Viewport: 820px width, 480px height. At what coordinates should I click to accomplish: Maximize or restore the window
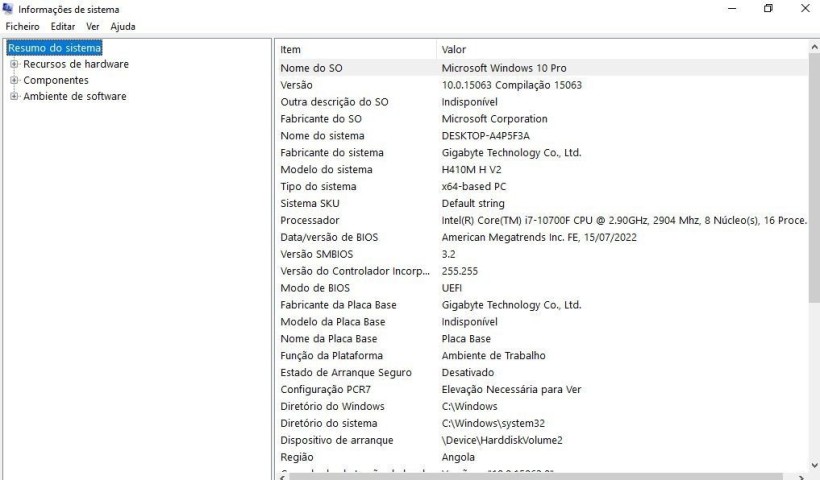coord(768,8)
